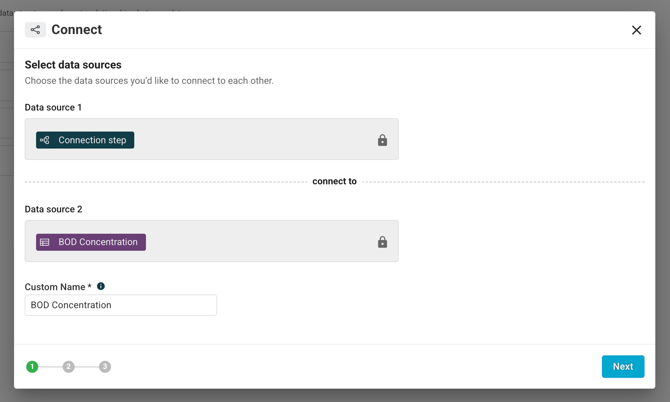Screen dimensions: 670x402
Task: Click the "Select data sources" heading
Action: pyautogui.click(x=73, y=65)
